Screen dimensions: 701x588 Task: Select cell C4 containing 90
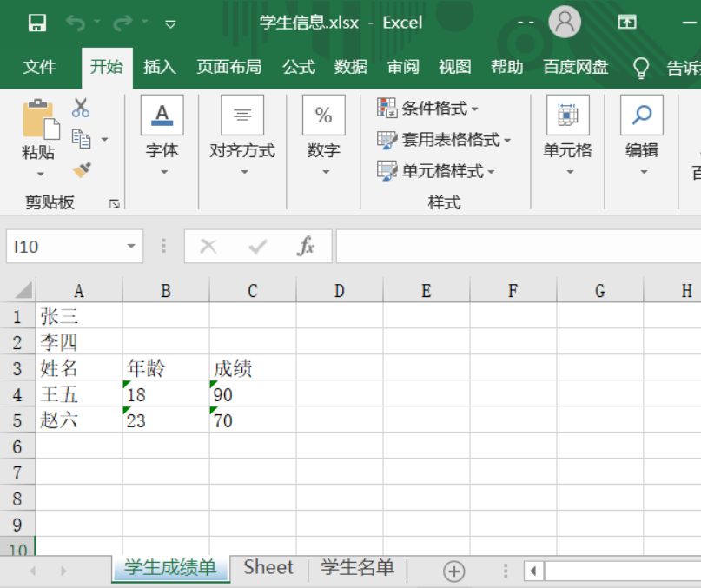[252, 395]
